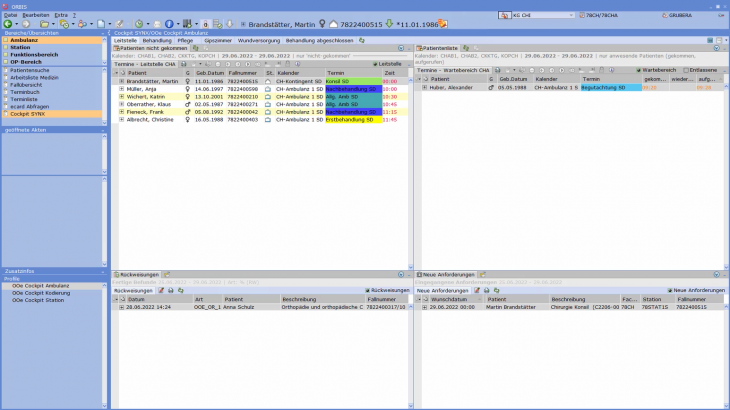
Task: Expand the Huber, Alexander row
Action: (x=424, y=88)
